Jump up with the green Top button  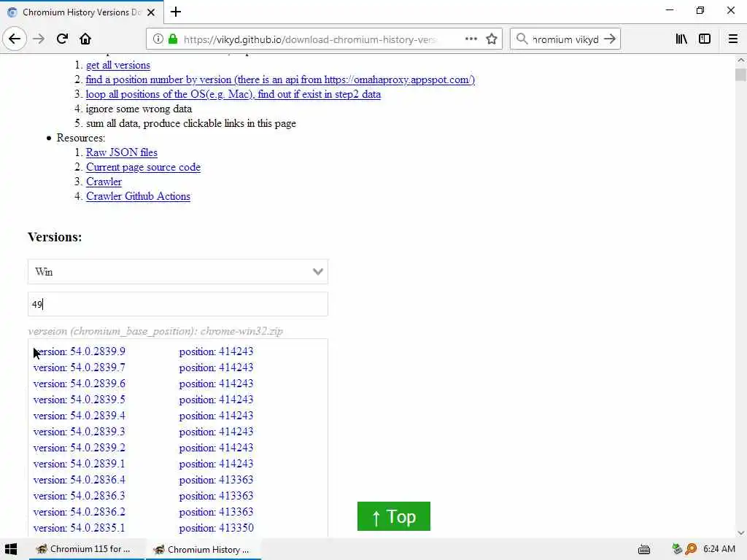(393, 516)
